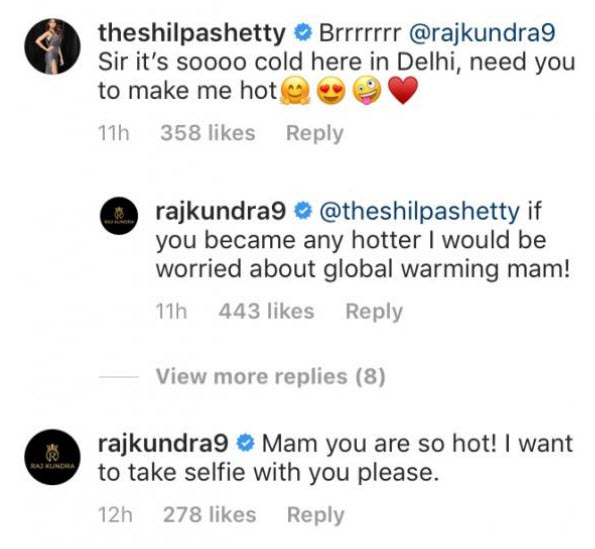This screenshot has height=549, width=595.
Task: Click the red heart emoji
Action: coord(403,91)
